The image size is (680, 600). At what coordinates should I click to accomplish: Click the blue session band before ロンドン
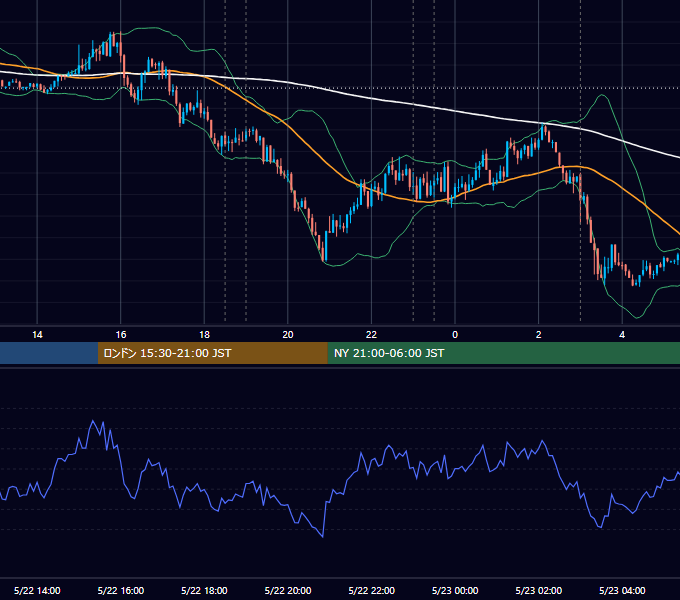49,353
